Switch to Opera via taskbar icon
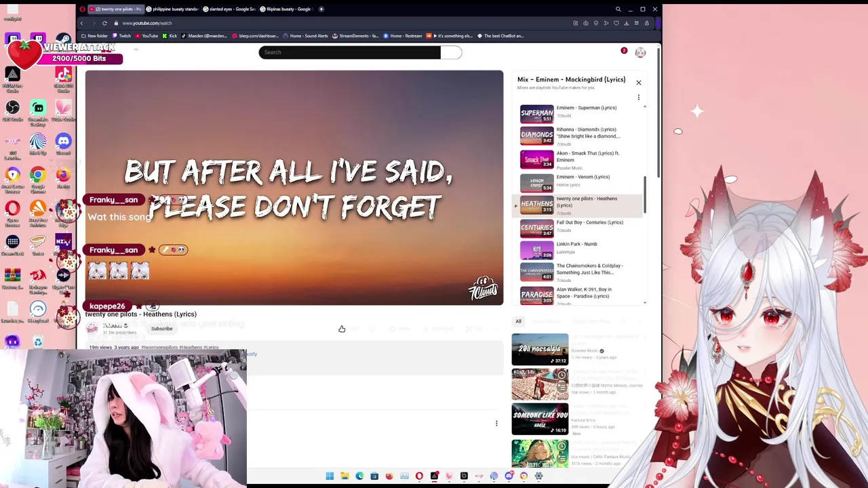The height and width of the screenshot is (488, 868). click(x=419, y=476)
